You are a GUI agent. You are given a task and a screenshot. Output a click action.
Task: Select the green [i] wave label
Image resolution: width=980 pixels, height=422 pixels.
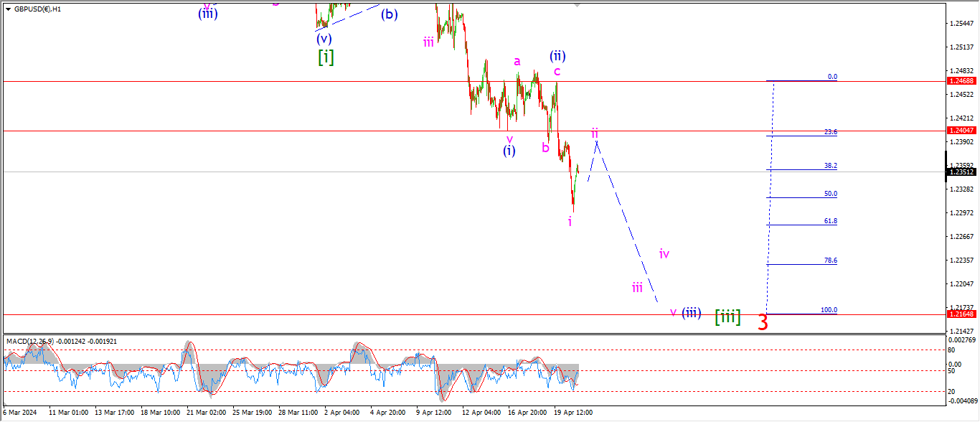326,57
